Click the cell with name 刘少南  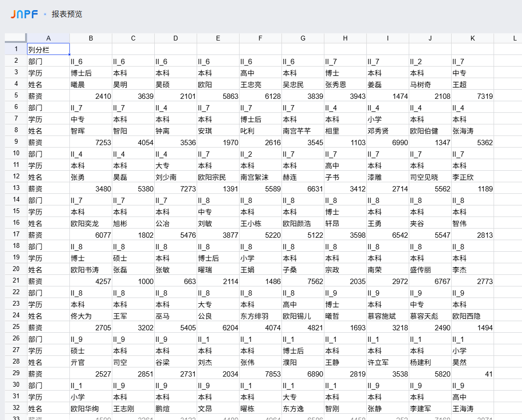coord(175,177)
